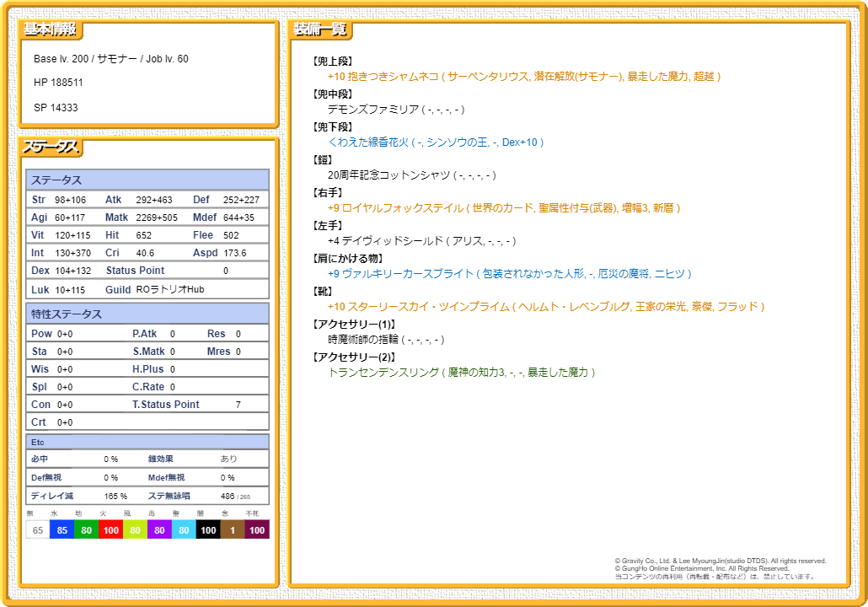Viewport: 868px width, 607px height.
Task: Click the +10 スターリースカイ・ツインプライム shoes entry
Action: (x=545, y=307)
